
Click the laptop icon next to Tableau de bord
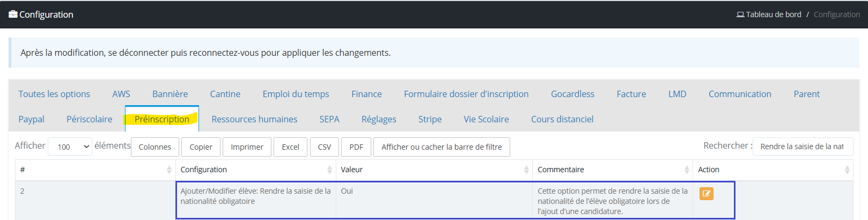tap(740, 14)
